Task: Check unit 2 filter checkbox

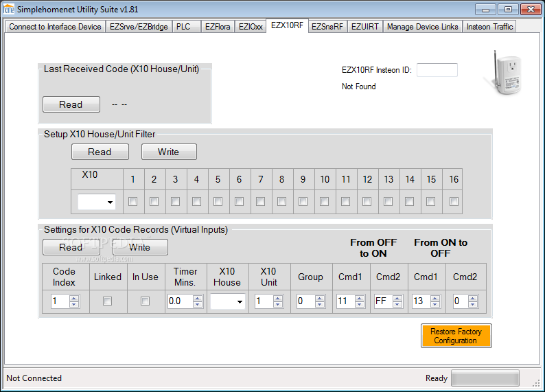Action: click(x=154, y=202)
